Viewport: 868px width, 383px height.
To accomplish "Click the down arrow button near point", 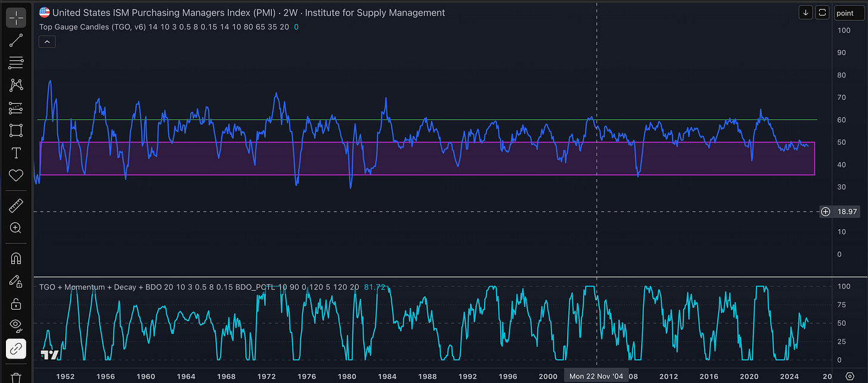I will coord(806,13).
